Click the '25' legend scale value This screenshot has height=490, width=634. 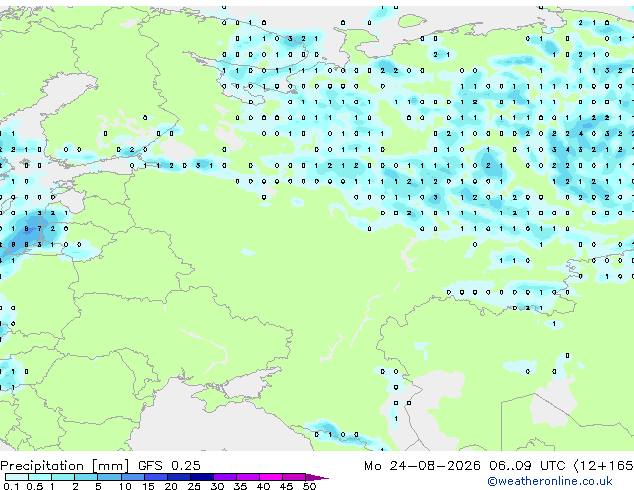tap(194, 486)
